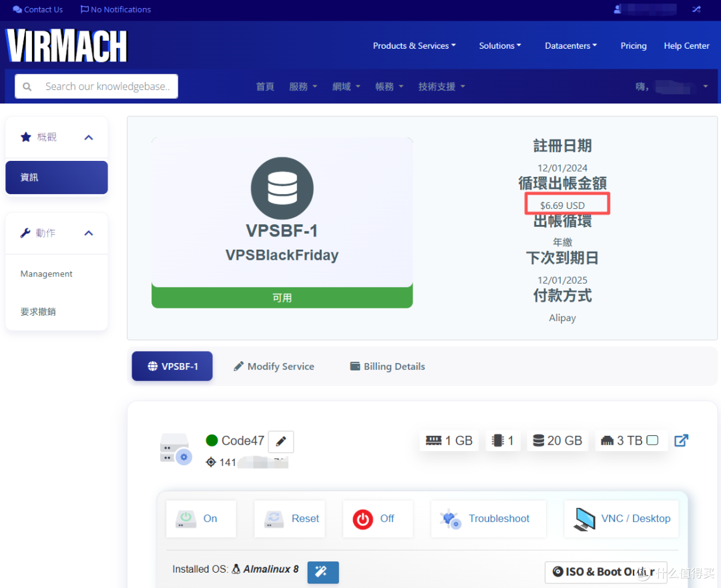Collapse the 動作 sidebar panel chevron

coord(89,233)
